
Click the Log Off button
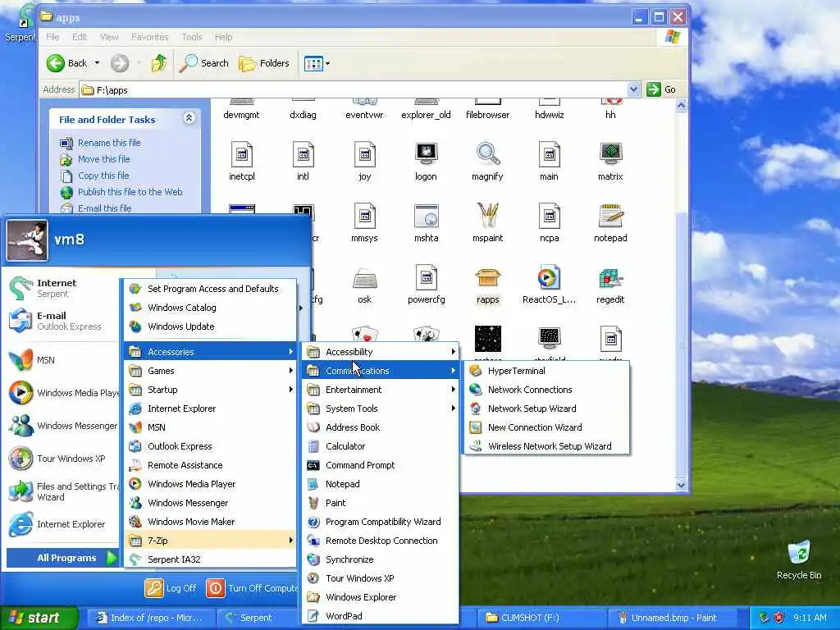click(171, 587)
